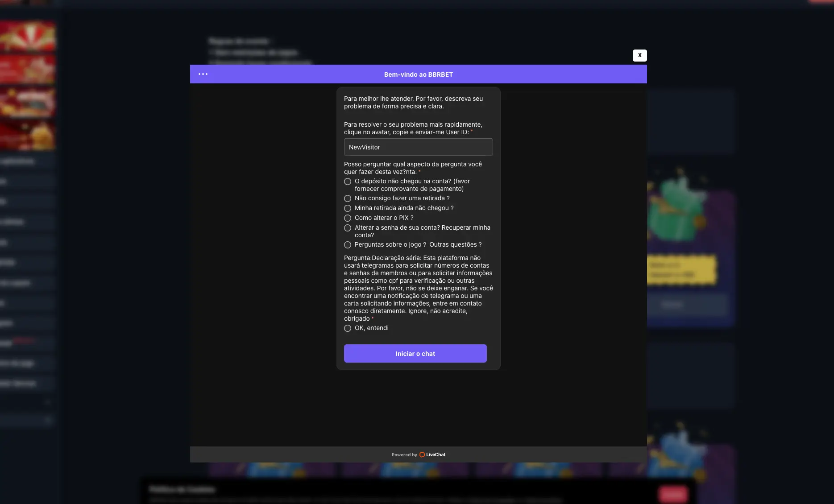
Task: Open the top red fan promo banner in sidebar
Action: [x=28, y=37]
